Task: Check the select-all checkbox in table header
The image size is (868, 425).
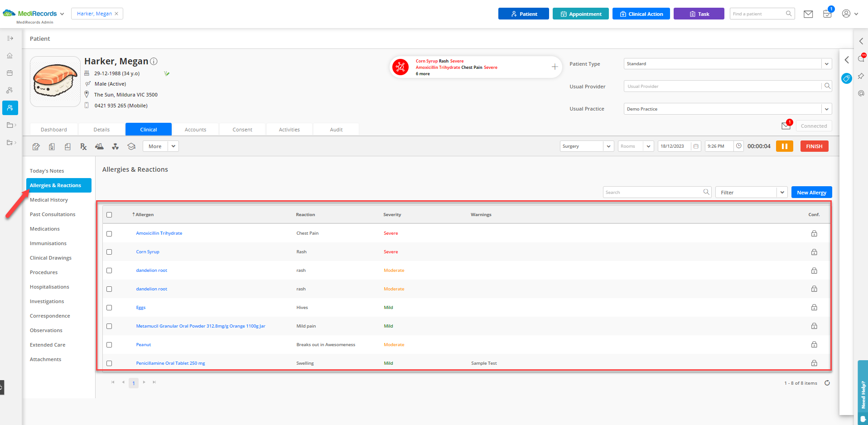Action: [x=109, y=215]
